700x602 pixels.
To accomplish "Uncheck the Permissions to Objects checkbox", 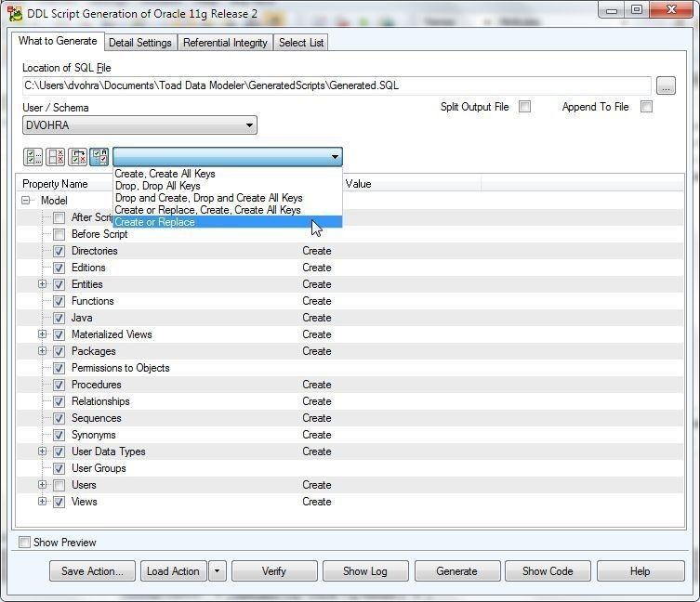I will pos(59,368).
